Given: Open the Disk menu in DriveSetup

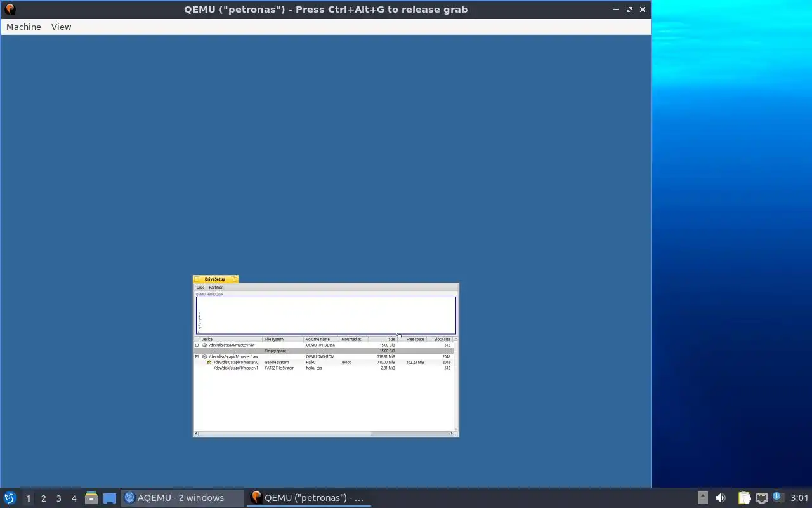Looking at the screenshot, I should pyautogui.click(x=200, y=288).
